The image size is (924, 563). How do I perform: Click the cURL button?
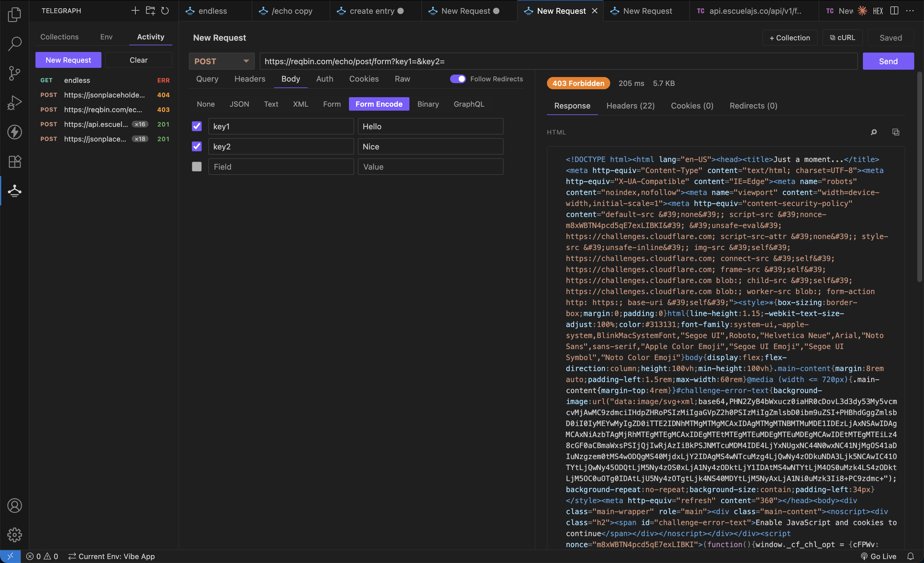(x=842, y=38)
